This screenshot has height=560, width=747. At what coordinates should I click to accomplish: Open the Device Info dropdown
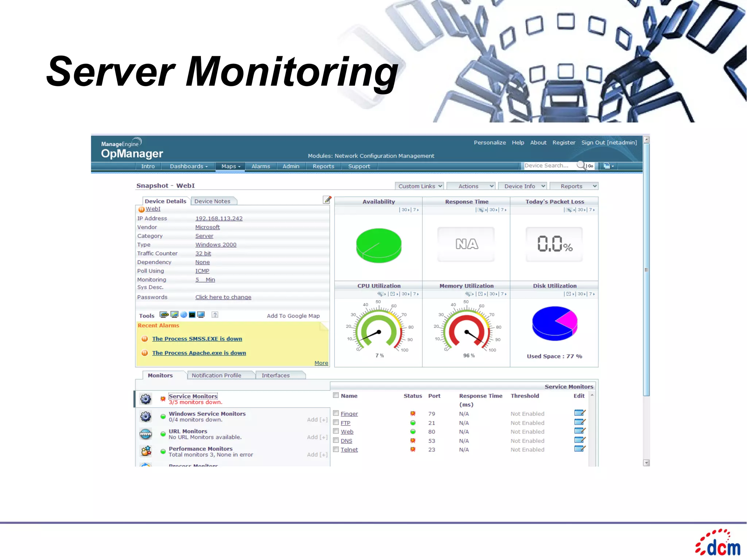(522, 186)
